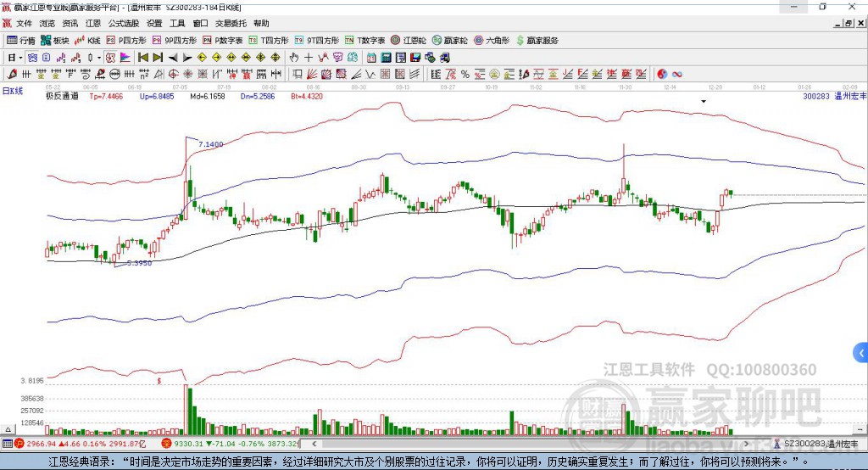Move chart left with black arrow
868x470 pixels.
pyautogui.click(x=173, y=58)
